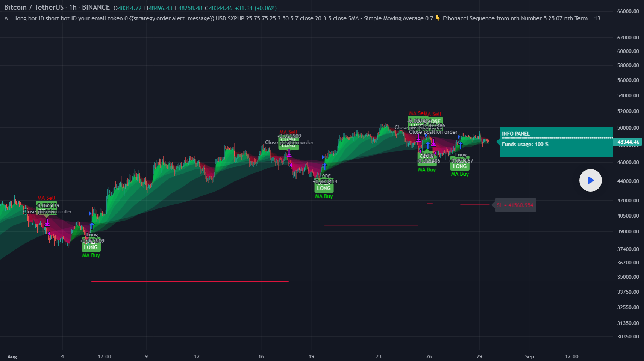Screen dimensions: 644x361
Task: Click the BINANCE exchange label
Action: tap(96, 8)
